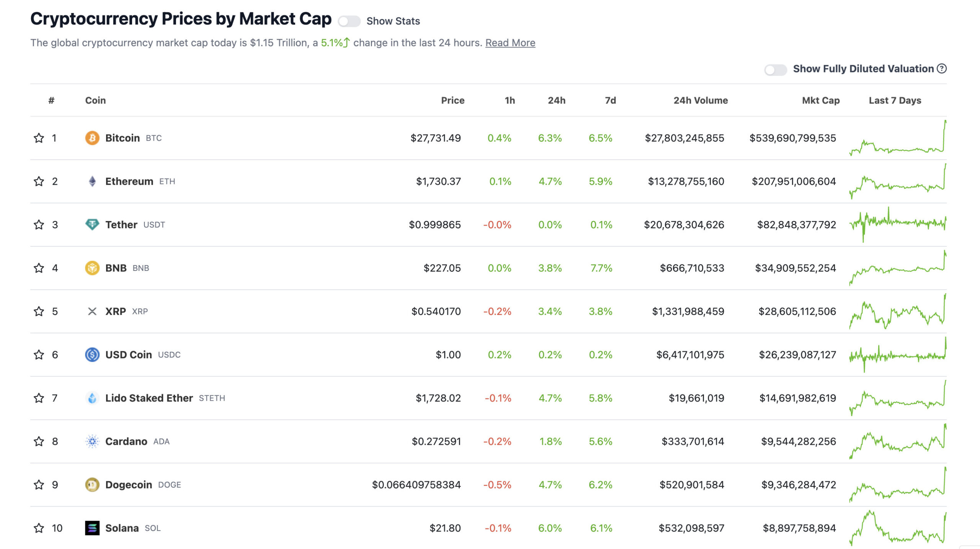Click the Solana logo icon
The image size is (980, 549).
92,528
